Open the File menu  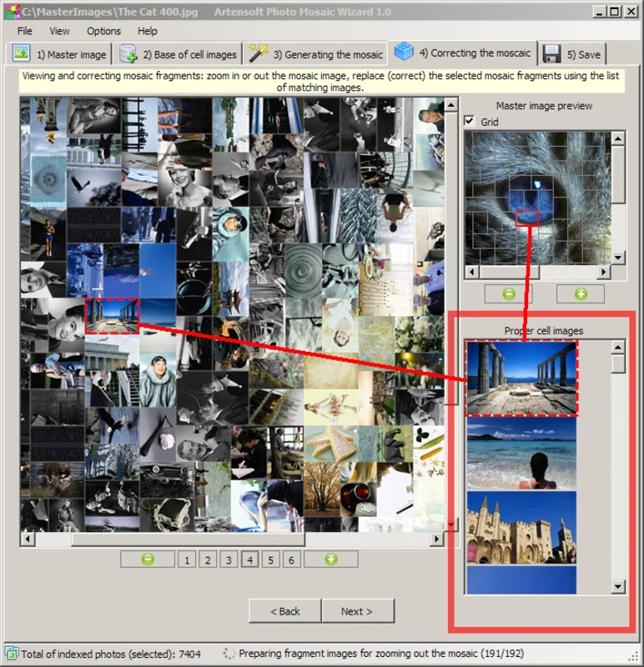coord(25,31)
